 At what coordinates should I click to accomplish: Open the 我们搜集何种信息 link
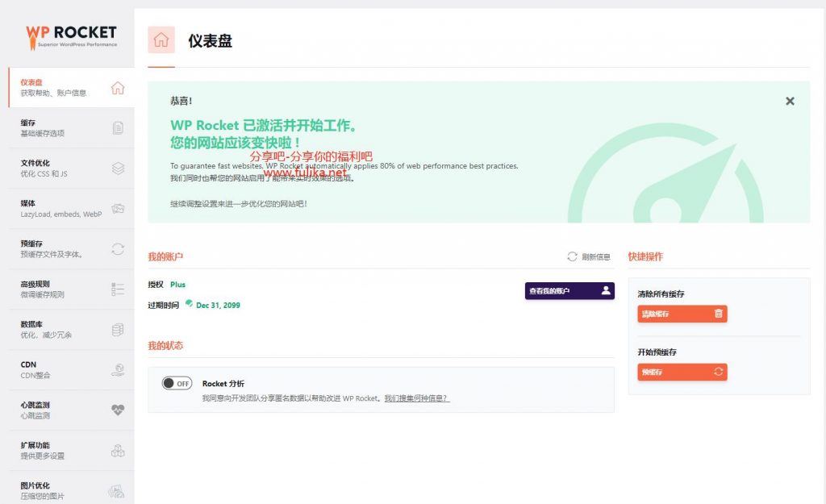[x=417, y=398]
